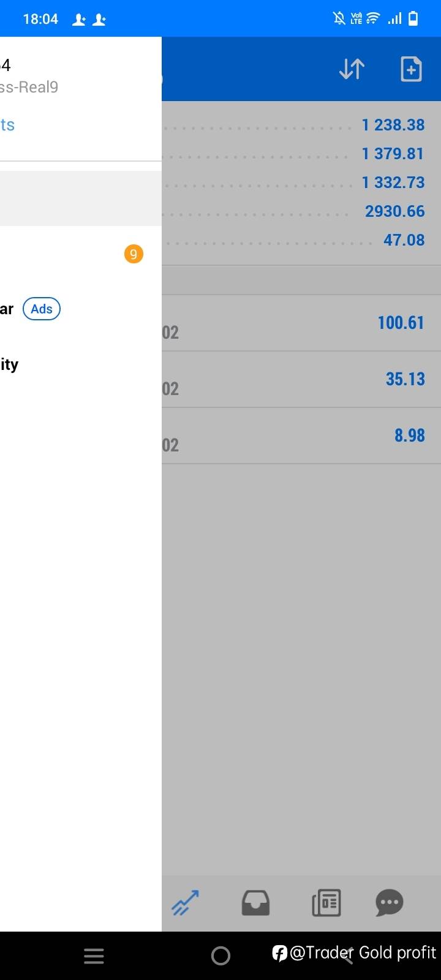Image resolution: width=441 pixels, height=980 pixels.
Task: Tap the trade tray icon in bottom bar
Action: pyautogui.click(x=255, y=902)
